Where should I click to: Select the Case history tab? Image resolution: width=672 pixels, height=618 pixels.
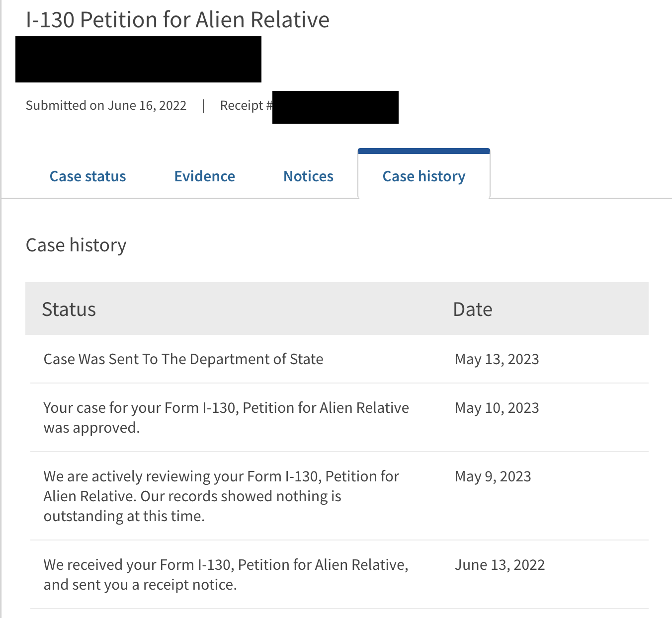[423, 176]
